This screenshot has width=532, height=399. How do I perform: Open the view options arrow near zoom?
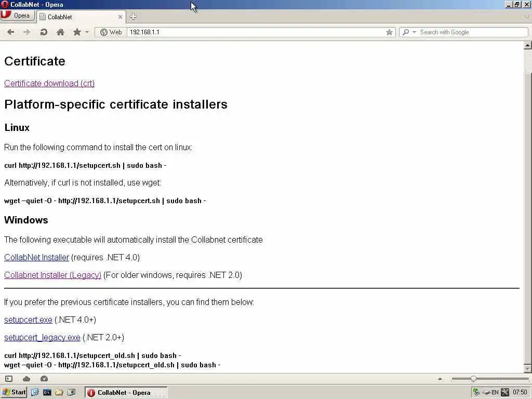coord(440,379)
